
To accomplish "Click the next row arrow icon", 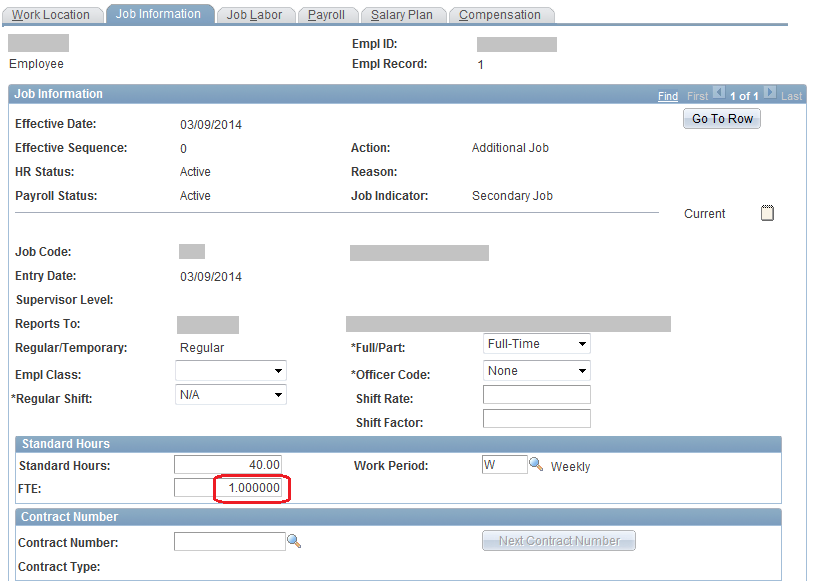I will pyautogui.click(x=770, y=92).
